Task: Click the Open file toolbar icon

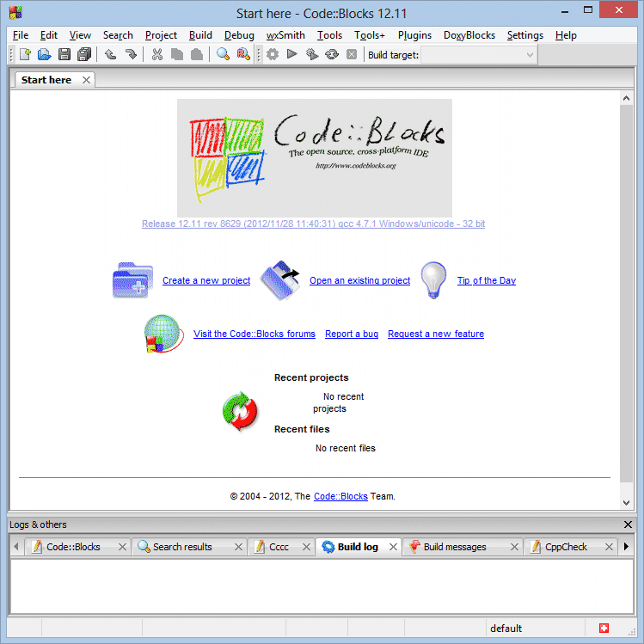Action: point(44,55)
